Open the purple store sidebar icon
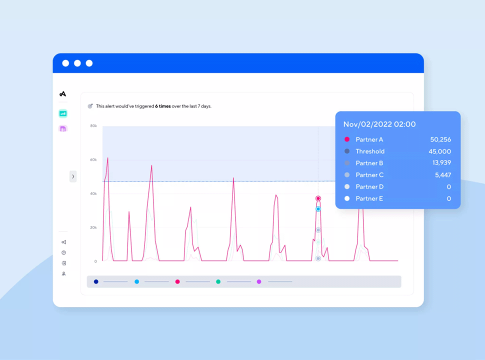The height and width of the screenshot is (360, 485). pos(63,129)
